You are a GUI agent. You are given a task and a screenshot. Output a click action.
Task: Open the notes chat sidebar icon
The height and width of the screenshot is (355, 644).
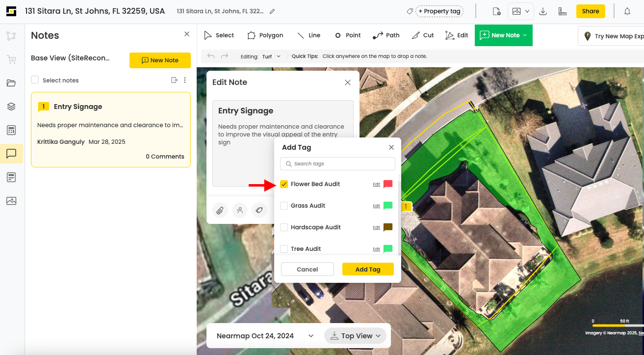coord(11,154)
